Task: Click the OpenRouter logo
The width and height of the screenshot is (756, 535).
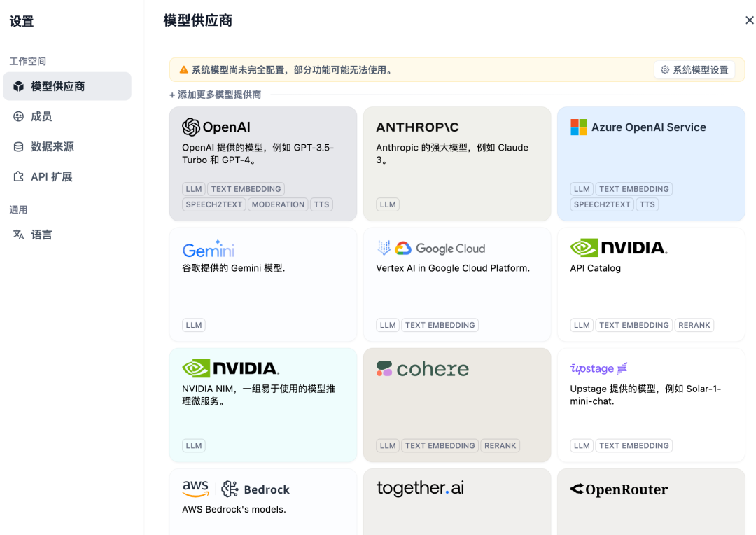Action: tap(619, 489)
